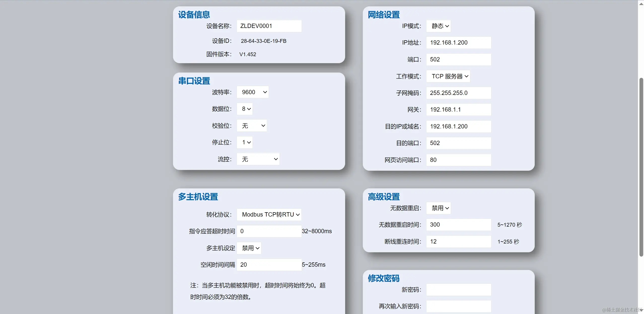Click the 指令应答超时时间 field showing 0
Screen dimensions: 644x314
[269, 231]
